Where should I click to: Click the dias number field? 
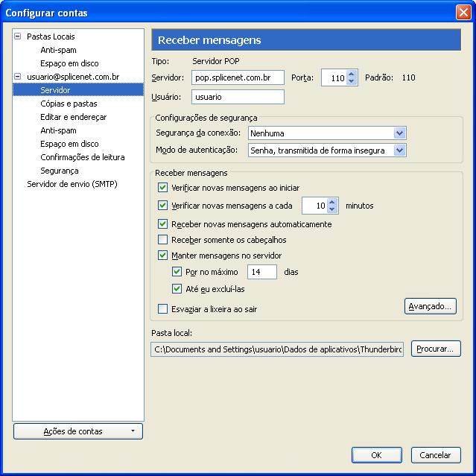262,272
